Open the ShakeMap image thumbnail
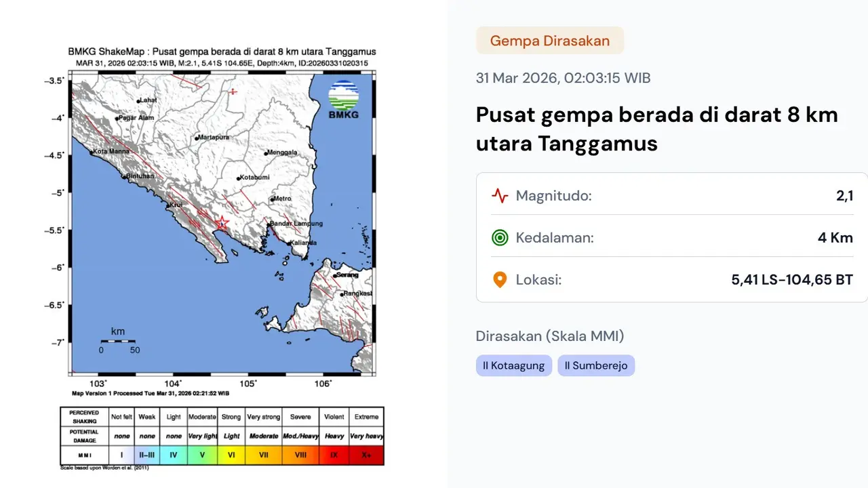 click(222, 258)
